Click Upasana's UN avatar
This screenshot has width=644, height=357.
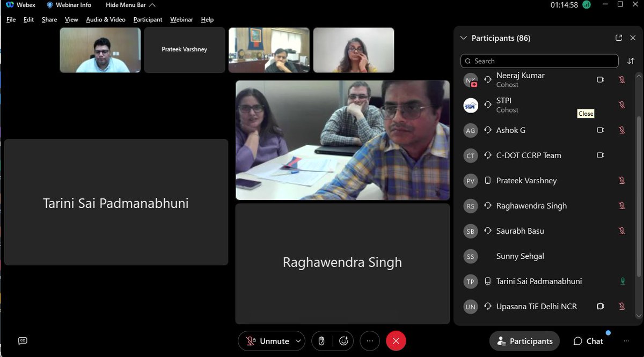(471, 307)
